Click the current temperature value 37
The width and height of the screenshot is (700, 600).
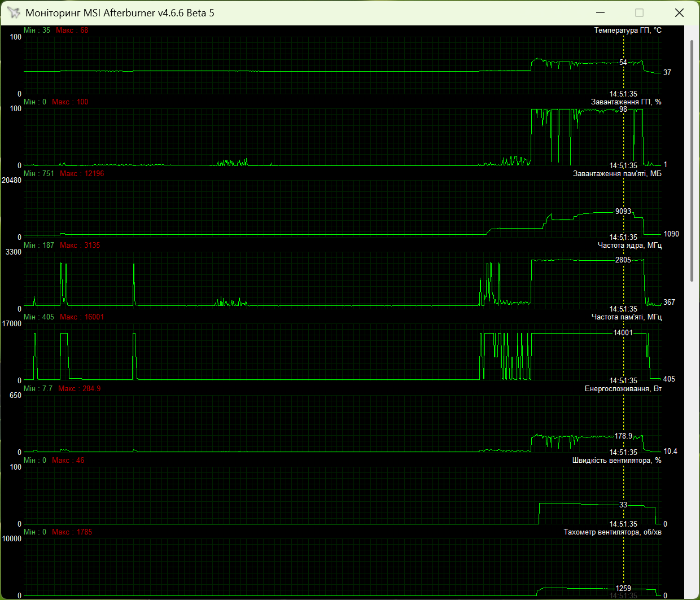667,73
